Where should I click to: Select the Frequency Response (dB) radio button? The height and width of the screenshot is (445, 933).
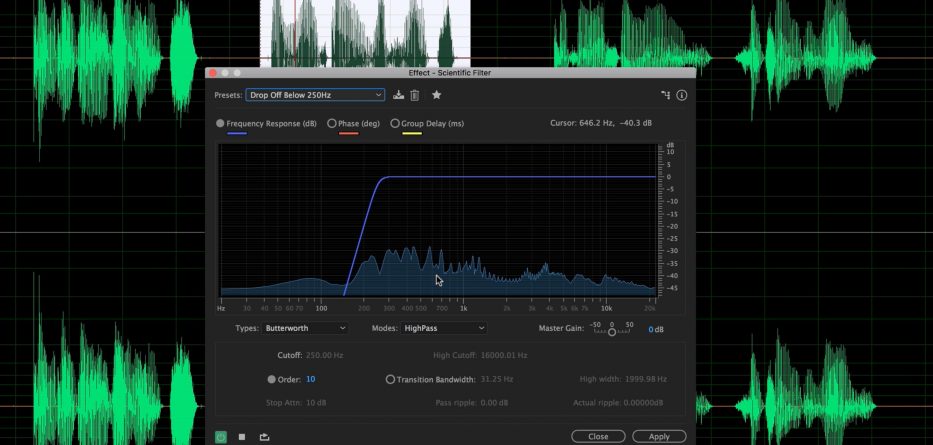click(x=221, y=123)
